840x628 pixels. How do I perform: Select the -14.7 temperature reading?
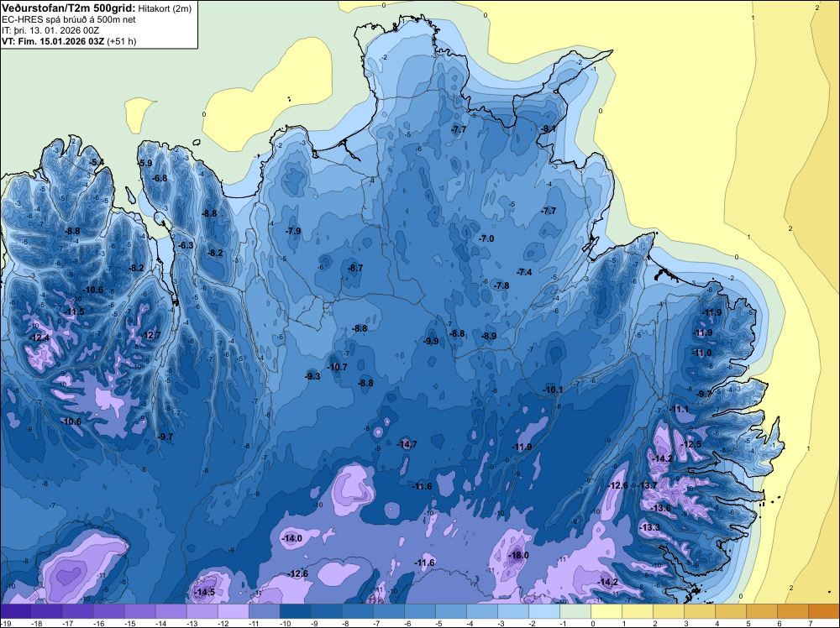click(407, 444)
